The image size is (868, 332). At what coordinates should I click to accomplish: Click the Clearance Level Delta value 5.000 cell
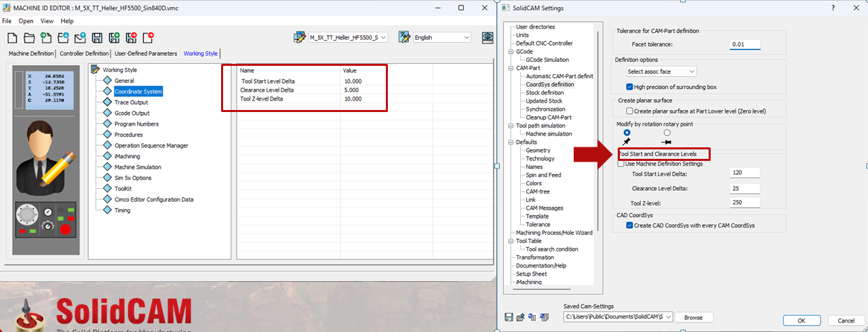[351, 90]
